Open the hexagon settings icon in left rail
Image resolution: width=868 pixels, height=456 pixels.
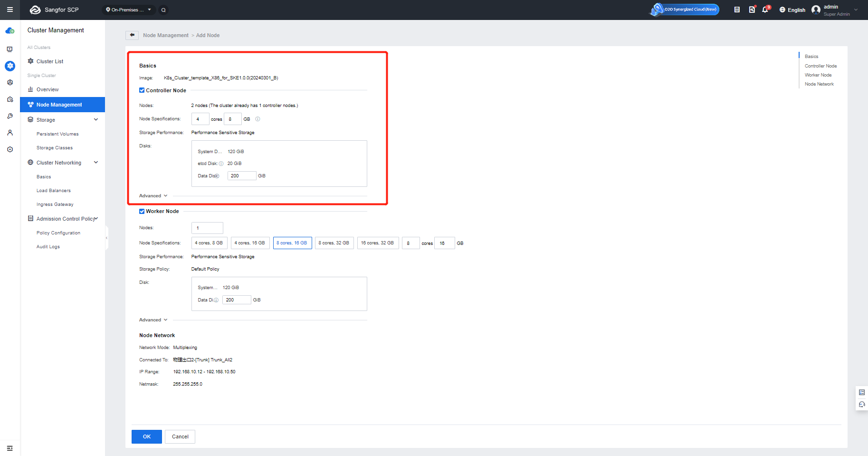coord(10,149)
